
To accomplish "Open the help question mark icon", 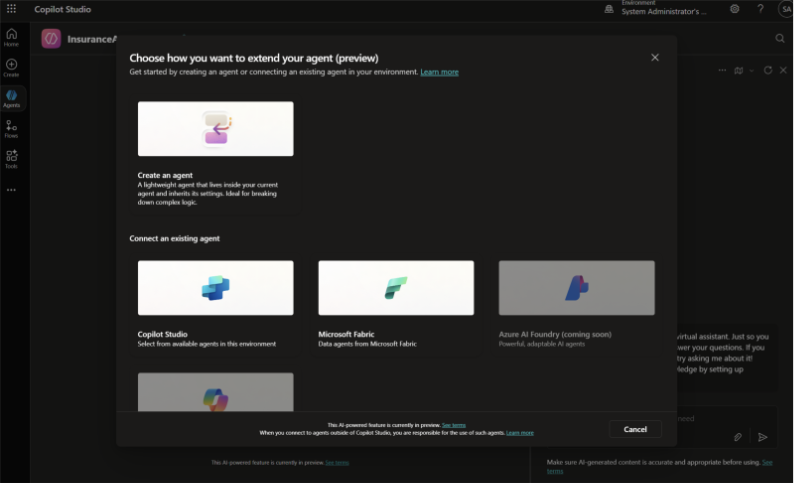I will click(760, 9).
